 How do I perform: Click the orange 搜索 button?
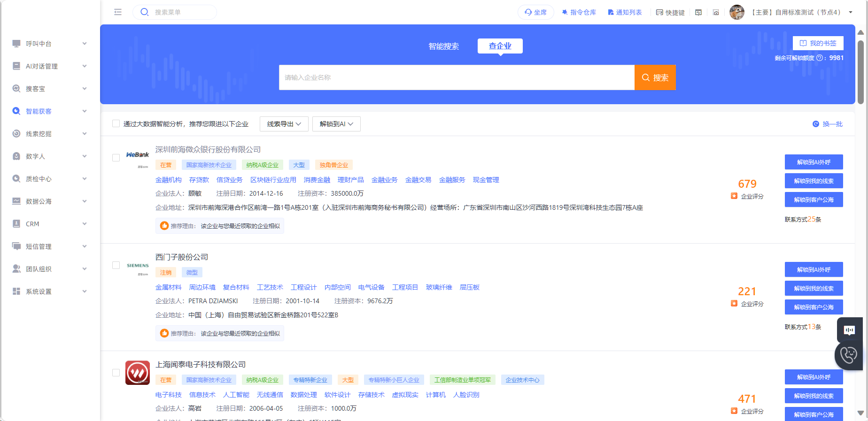tap(655, 77)
